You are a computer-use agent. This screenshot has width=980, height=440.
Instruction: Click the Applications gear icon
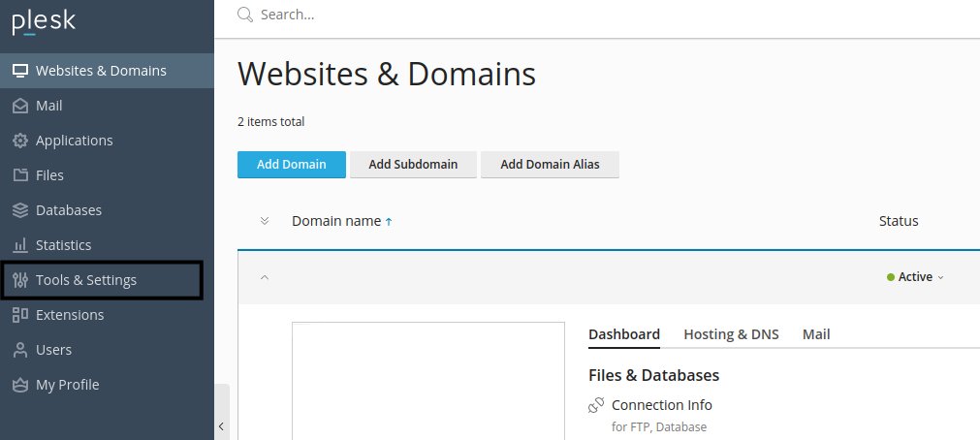pyautogui.click(x=20, y=141)
